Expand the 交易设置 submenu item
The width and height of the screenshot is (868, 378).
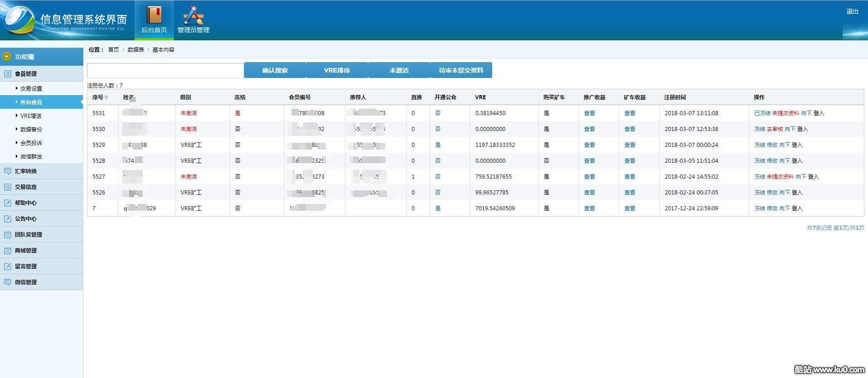pyautogui.click(x=31, y=88)
